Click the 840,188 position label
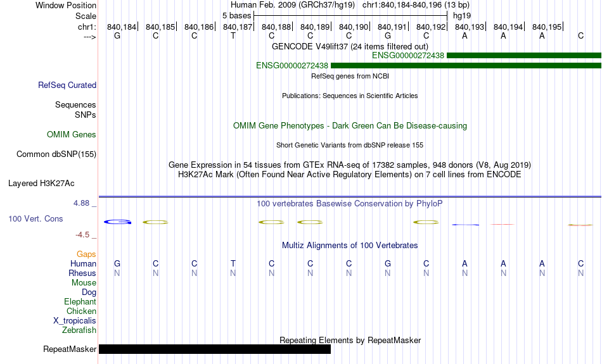The width and height of the screenshot is (602, 364). point(276,27)
